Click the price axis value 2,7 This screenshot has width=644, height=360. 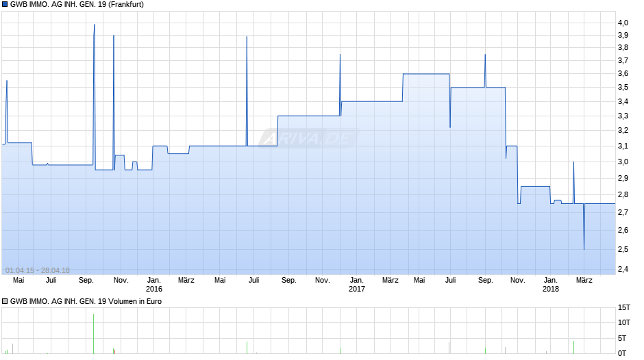[623, 212]
